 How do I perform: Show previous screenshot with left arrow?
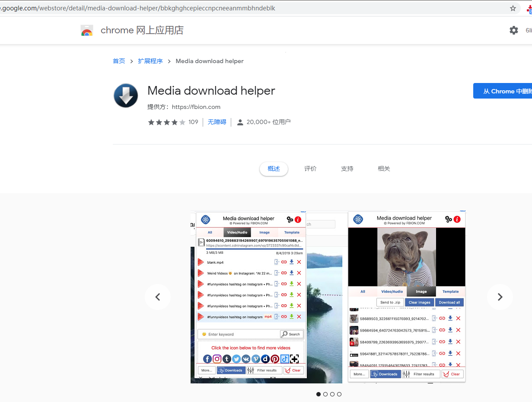point(158,297)
